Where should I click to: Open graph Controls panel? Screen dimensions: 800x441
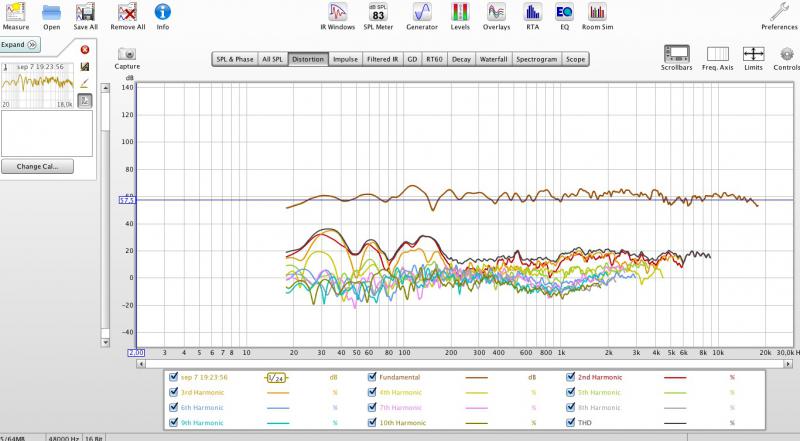(x=787, y=58)
